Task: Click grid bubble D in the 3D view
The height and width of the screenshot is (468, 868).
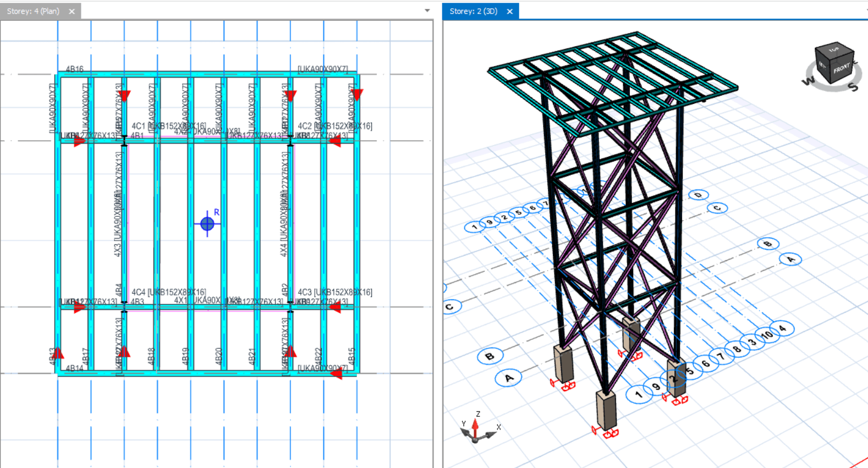Action: coord(698,195)
